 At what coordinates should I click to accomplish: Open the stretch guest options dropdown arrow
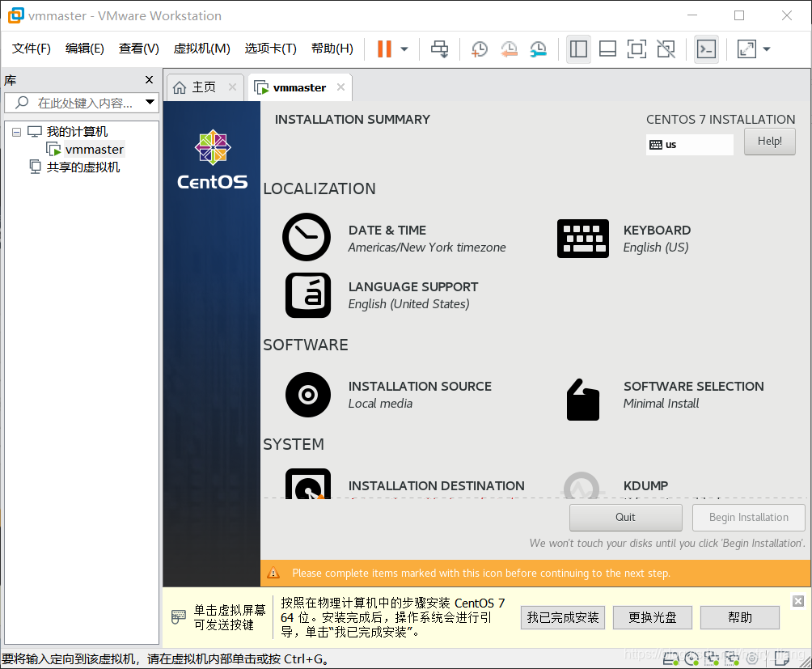tap(767, 49)
